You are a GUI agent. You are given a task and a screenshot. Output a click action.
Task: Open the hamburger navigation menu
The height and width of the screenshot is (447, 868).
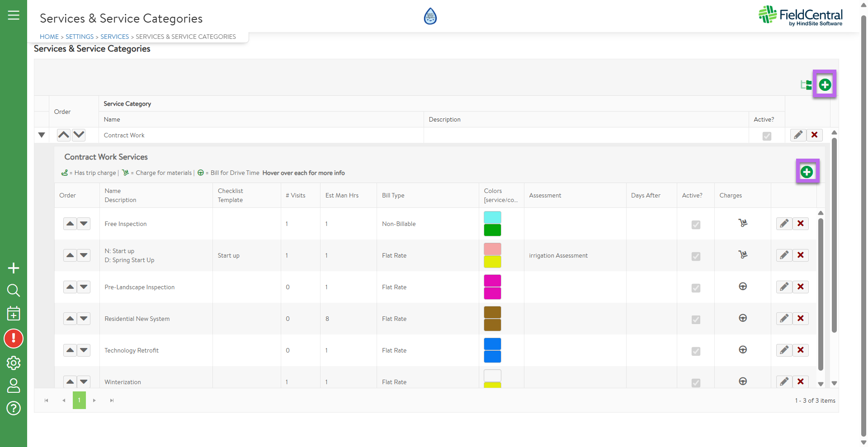[14, 15]
